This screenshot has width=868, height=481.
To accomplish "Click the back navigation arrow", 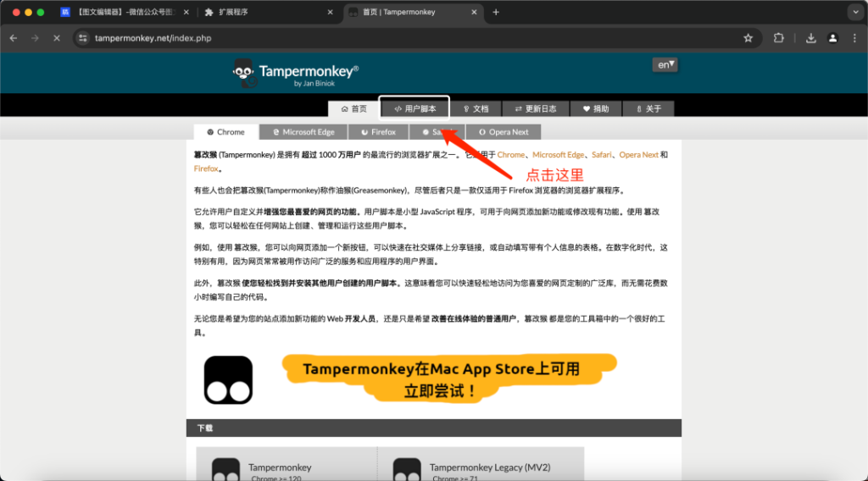I will 14,38.
